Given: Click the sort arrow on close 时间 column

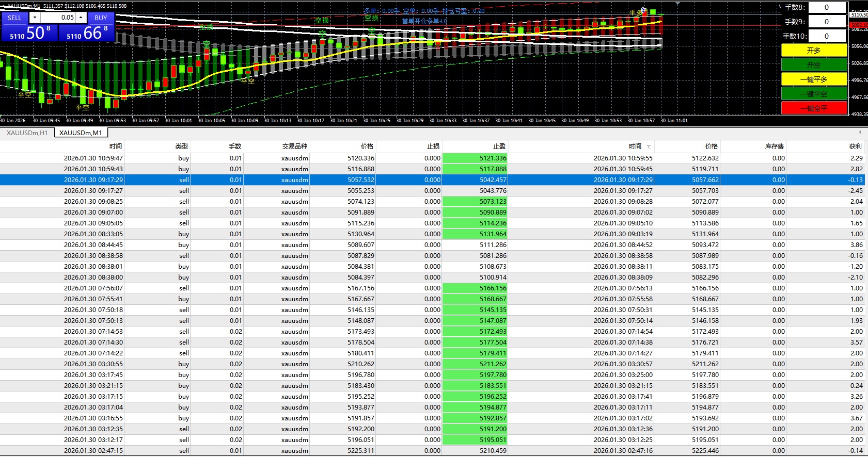Looking at the screenshot, I should point(649,147).
